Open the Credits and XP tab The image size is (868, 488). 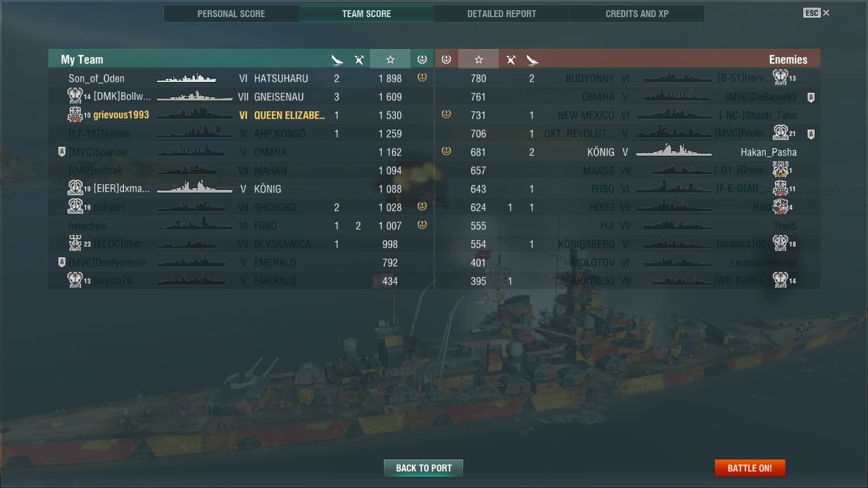coord(637,13)
